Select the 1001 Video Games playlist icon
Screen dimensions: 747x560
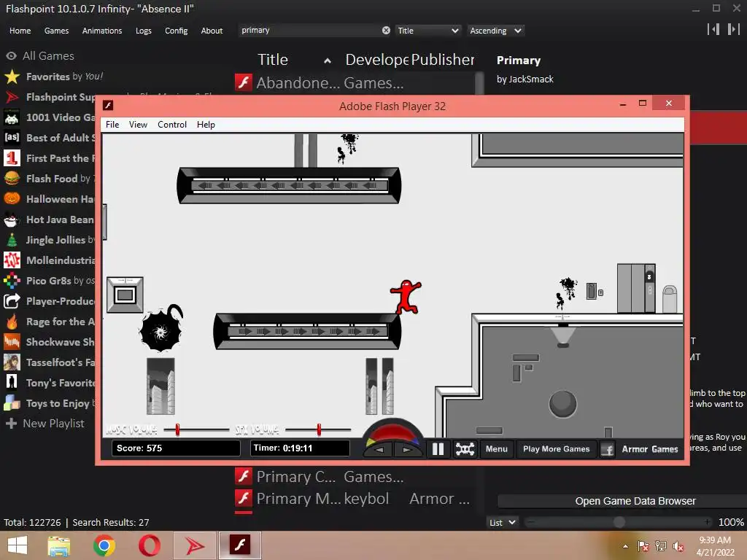(12, 117)
